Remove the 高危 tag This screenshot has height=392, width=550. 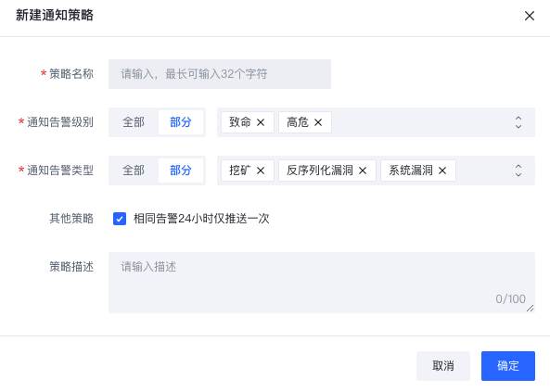pos(318,122)
